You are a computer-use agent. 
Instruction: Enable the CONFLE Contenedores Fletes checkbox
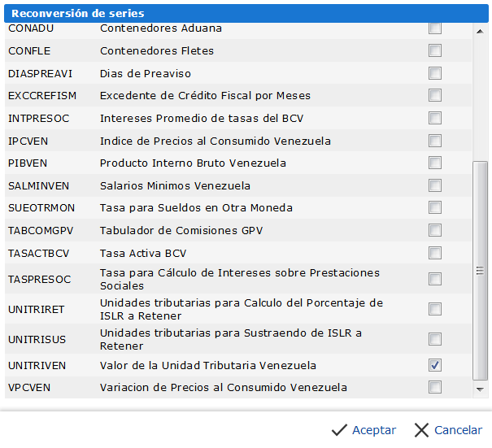click(435, 50)
